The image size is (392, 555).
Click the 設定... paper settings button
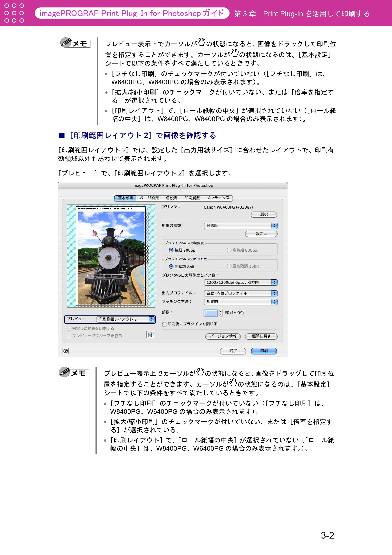[x=261, y=234]
